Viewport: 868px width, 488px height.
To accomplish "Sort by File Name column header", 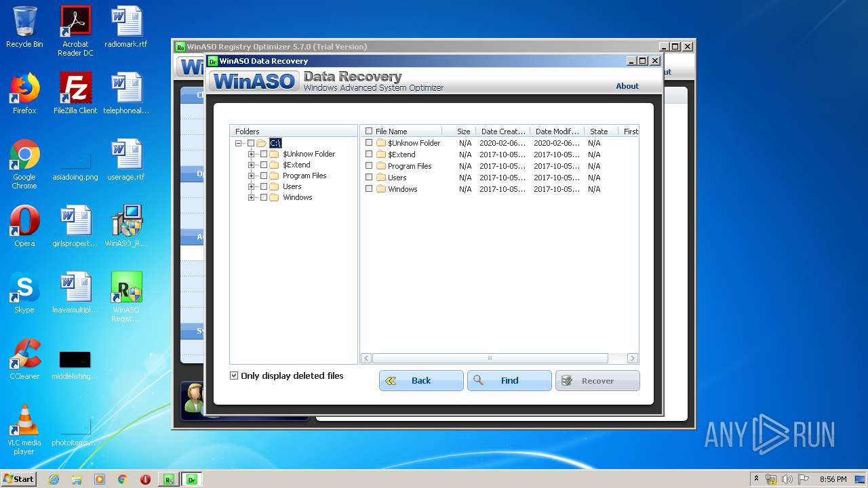I will 401,131.
